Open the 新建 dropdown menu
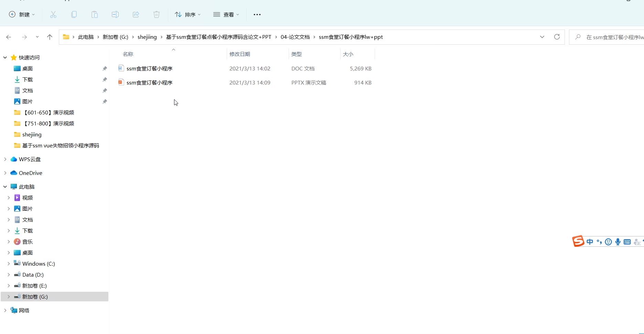 click(22, 14)
